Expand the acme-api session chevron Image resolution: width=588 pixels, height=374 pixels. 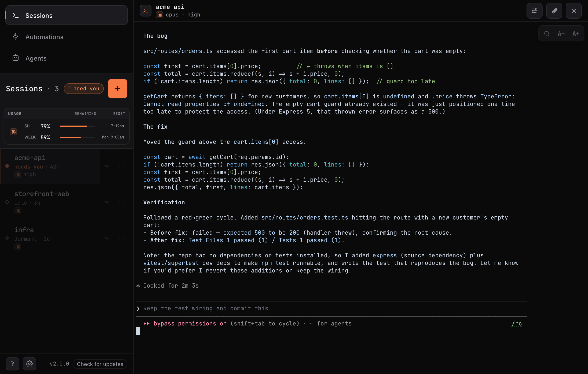pyautogui.click(x=107, y=166)
